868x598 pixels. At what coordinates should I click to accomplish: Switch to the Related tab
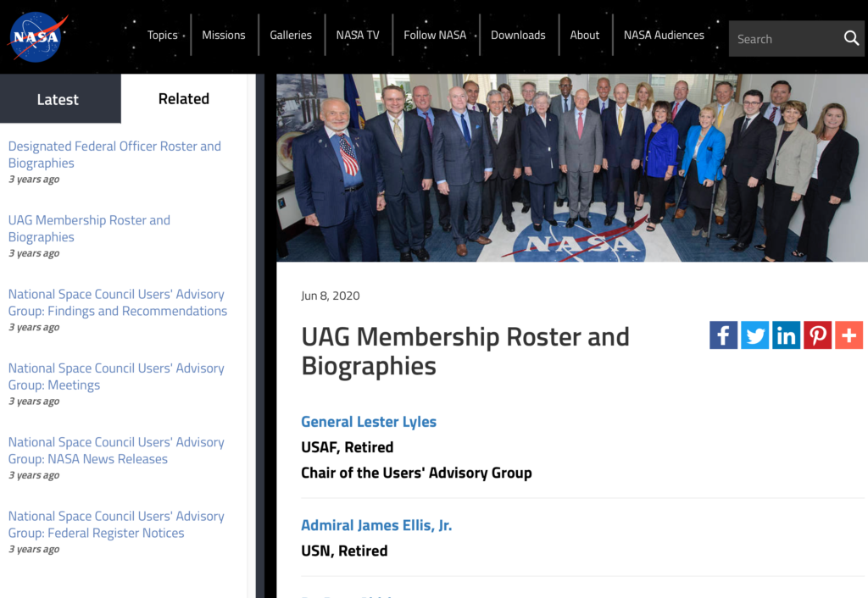[183, 98]
